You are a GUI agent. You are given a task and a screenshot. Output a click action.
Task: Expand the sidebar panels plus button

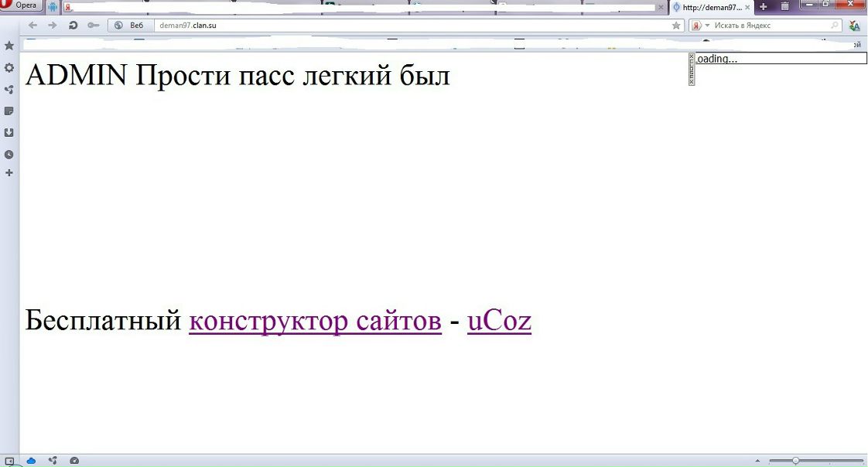(x=9, y=172)
